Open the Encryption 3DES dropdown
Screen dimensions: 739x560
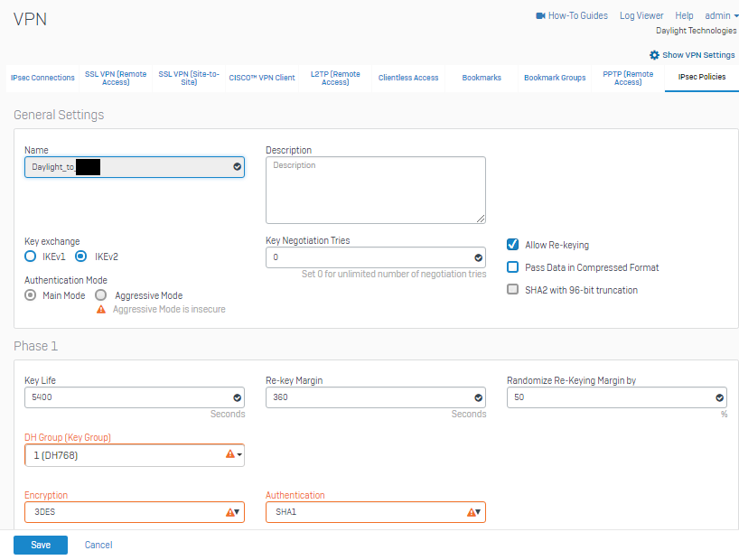(x=135, y=512)
